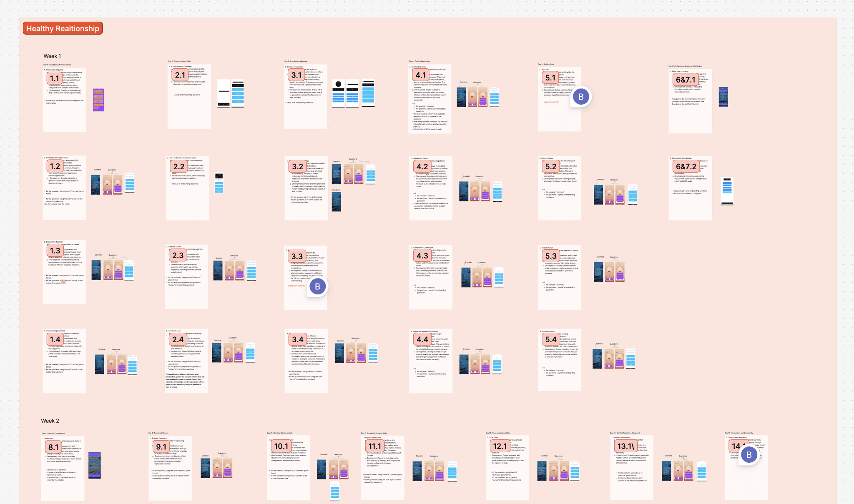Select the dark phone mockup beside card 6&7.1

click(723, 97)
